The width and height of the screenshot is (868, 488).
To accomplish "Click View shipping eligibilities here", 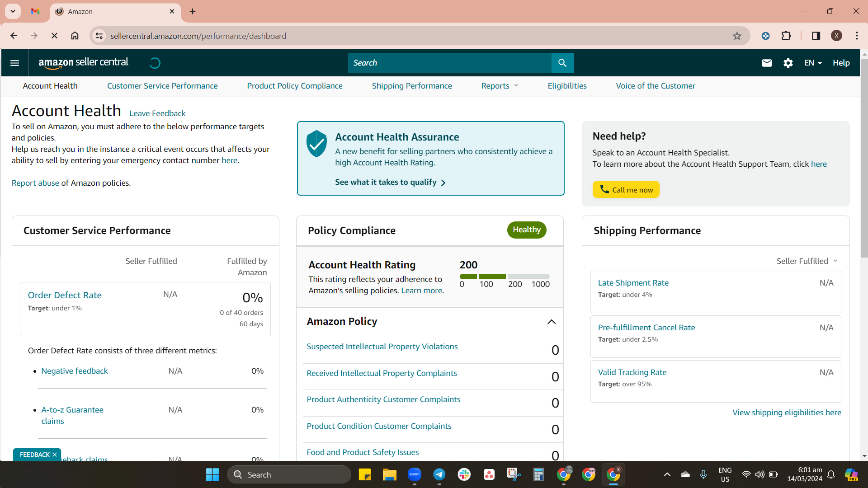I will click(787, 413).
